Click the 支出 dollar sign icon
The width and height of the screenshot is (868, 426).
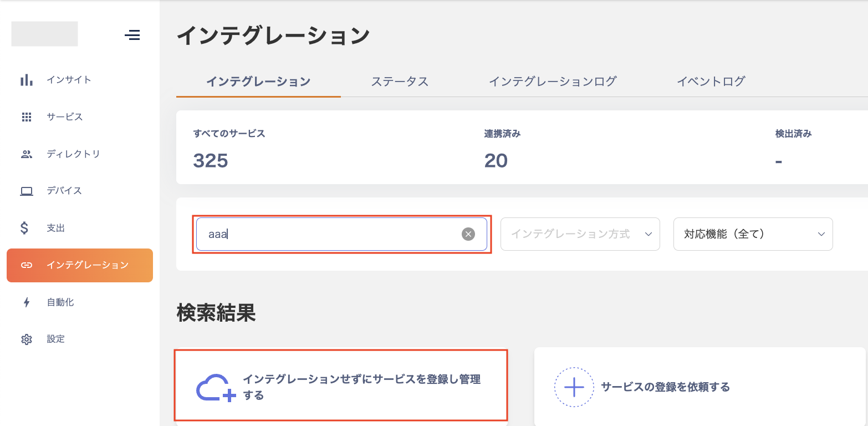point(25,228)
